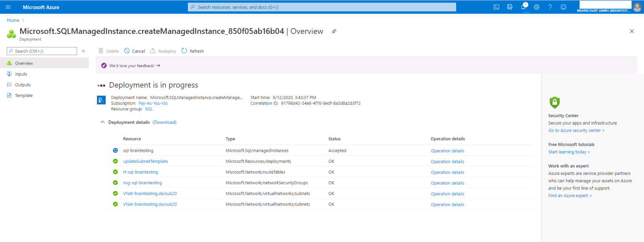The width and height of the screenshot is (644, 242).
Task: Open the Inputs menu item
Action: [x=21, y=74]
